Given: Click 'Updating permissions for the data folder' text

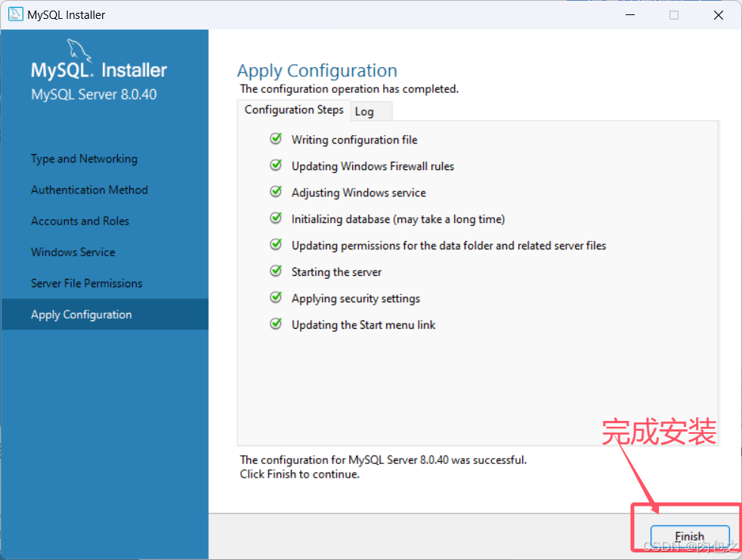Looking at the screenshot, I should point(449,246).
